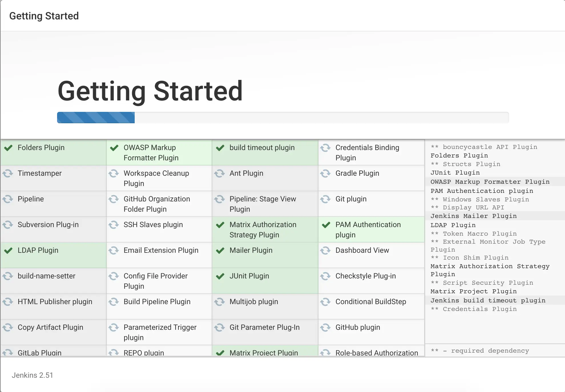Viewport: 565px width, 392px height.
Task: Click the pending icon next to Pipeline
Action: pos(8,199)
